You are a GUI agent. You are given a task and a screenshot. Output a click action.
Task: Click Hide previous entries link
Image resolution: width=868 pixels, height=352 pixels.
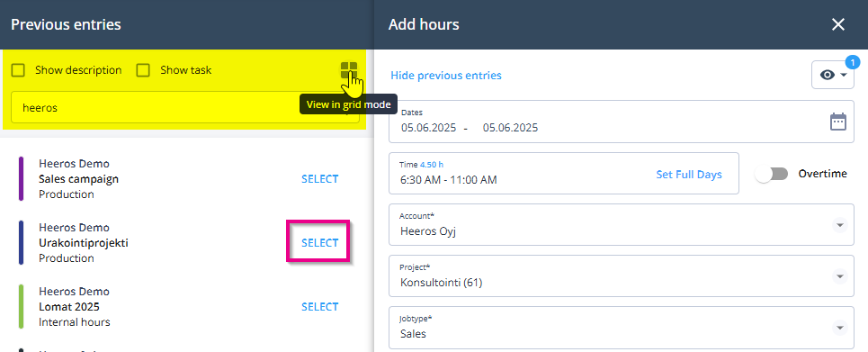(446, 76)
